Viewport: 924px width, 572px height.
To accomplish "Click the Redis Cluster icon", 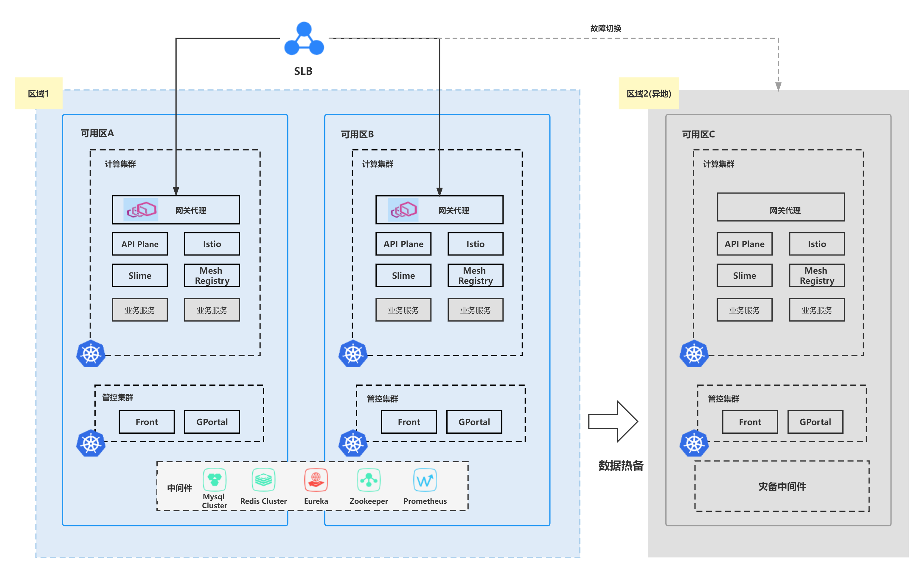I will (x=263, y=479).
